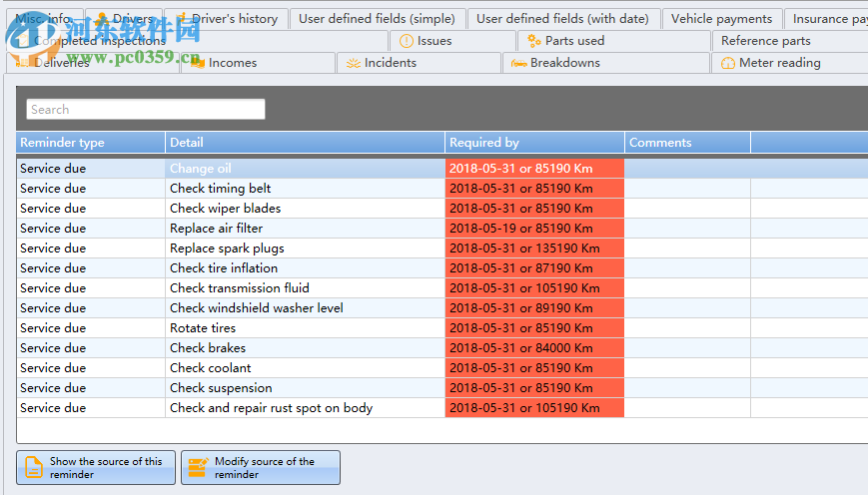Image resolution: width=868 pixels, height=495 pixels.
Task: Open the Parts used tab
Action: point(613,41)
